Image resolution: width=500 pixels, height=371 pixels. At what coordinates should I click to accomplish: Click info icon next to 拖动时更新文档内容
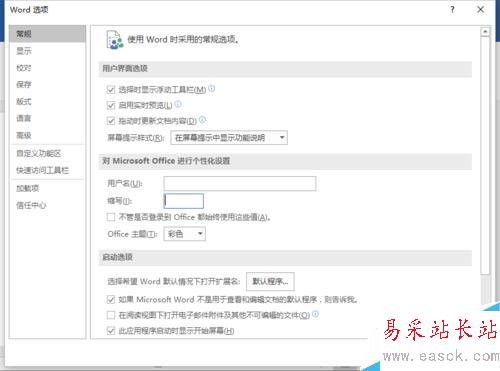(202, 120)
